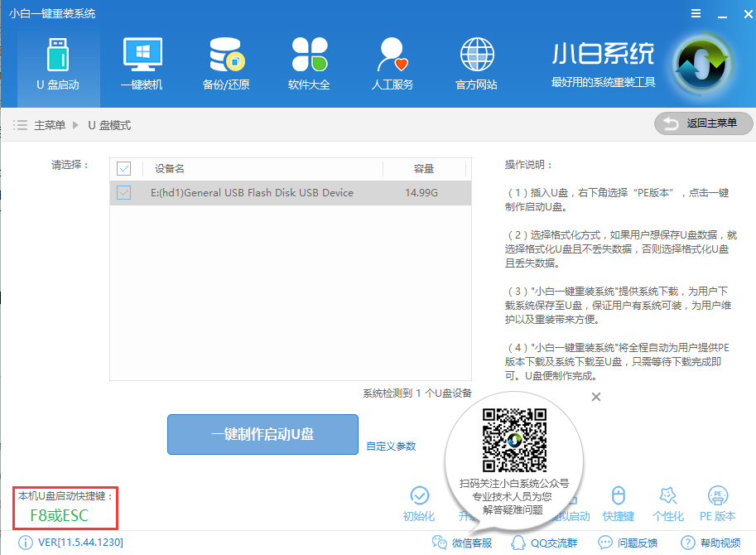Toggle the select-all devices checkbox

(x=124, y=168)
